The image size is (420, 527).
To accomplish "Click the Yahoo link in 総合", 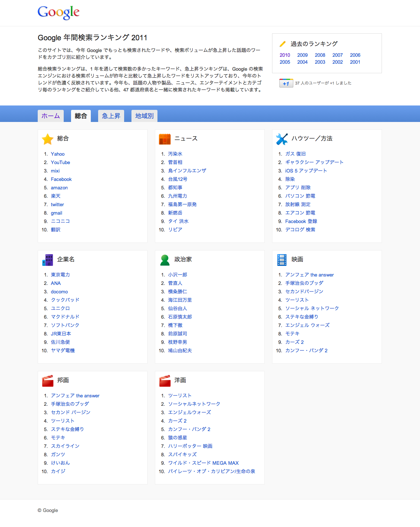I will coord(57,154).
